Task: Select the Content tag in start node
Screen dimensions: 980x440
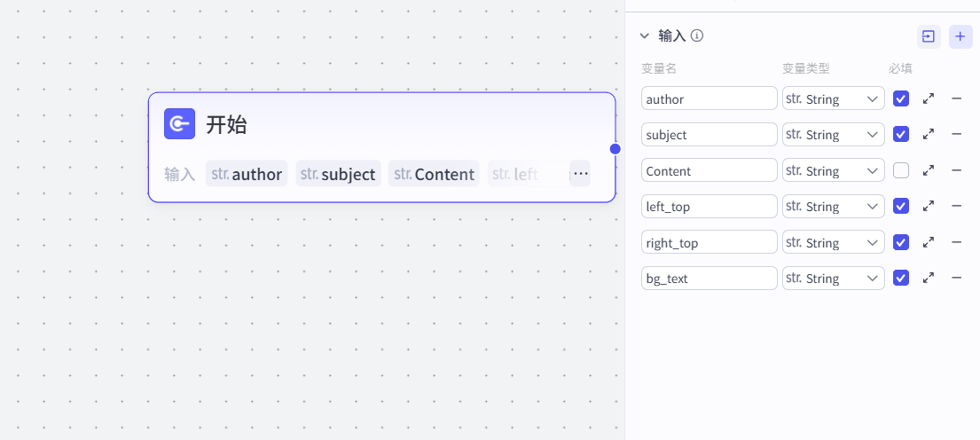Action: [434, 174]
